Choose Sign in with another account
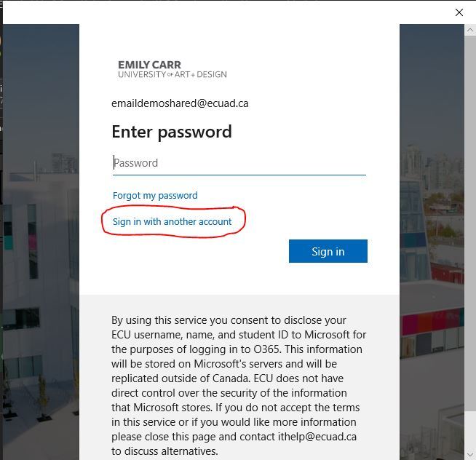Screen dimensions: 476x460 [172, 222]
